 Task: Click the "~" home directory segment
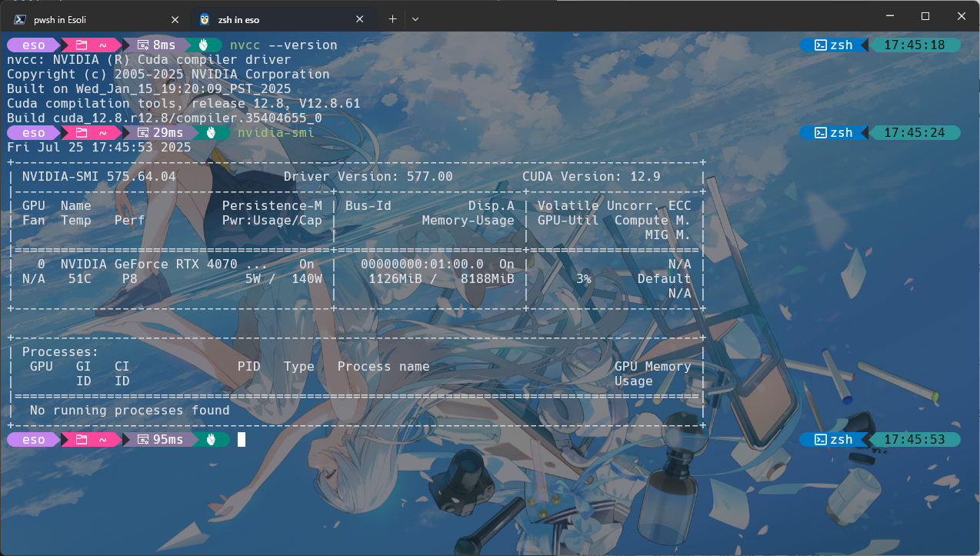pos(102,45)
